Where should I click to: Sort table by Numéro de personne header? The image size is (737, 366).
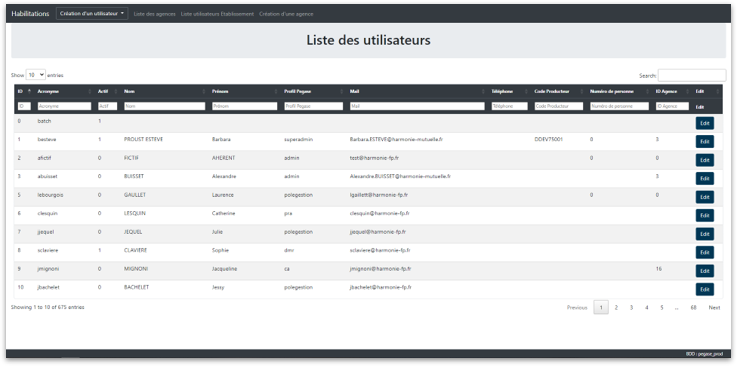pos(619,92)
